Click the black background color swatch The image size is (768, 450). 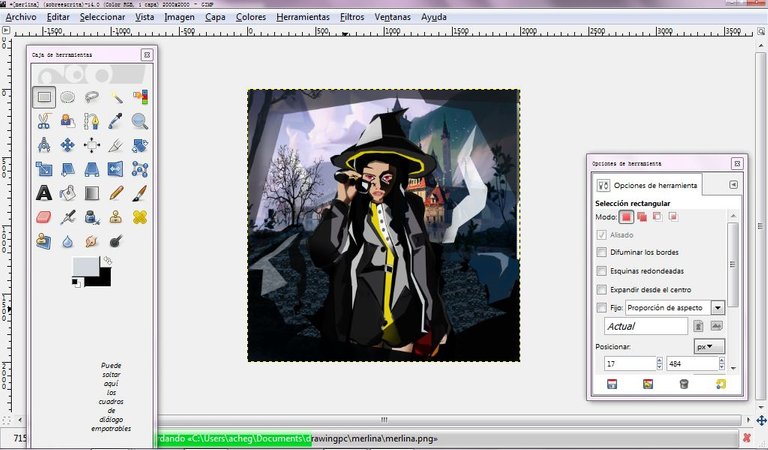106,281
